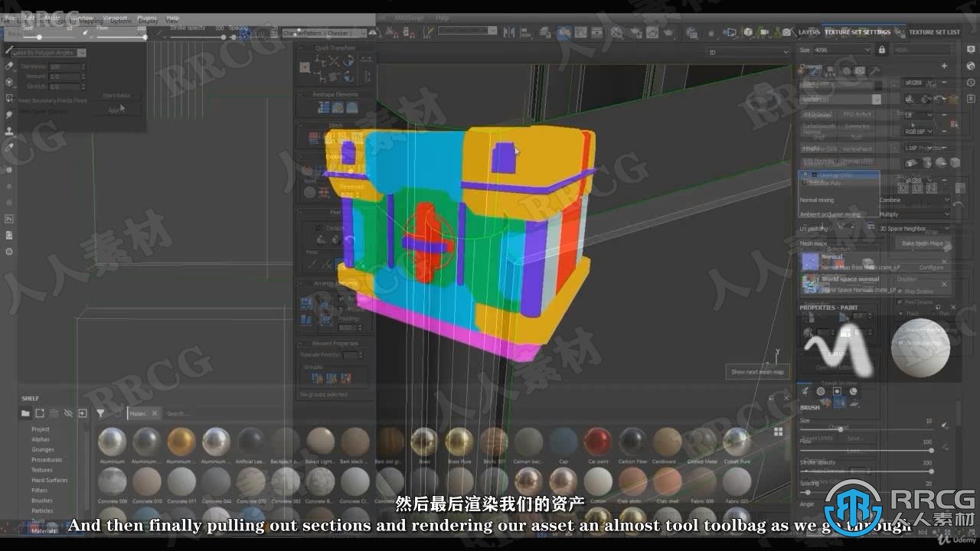Open the Normal mixing Combine dropdown
The image size is (980, 551).
(914, 200)
